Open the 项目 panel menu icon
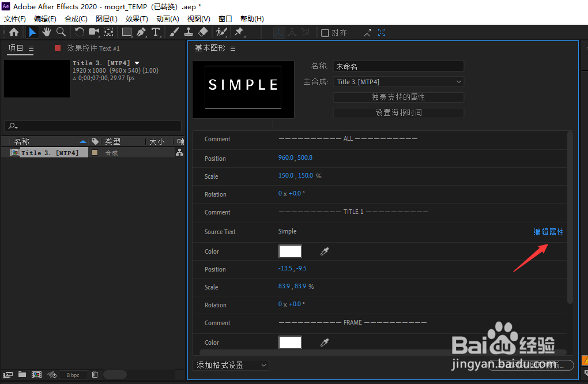 pos(31,49)
